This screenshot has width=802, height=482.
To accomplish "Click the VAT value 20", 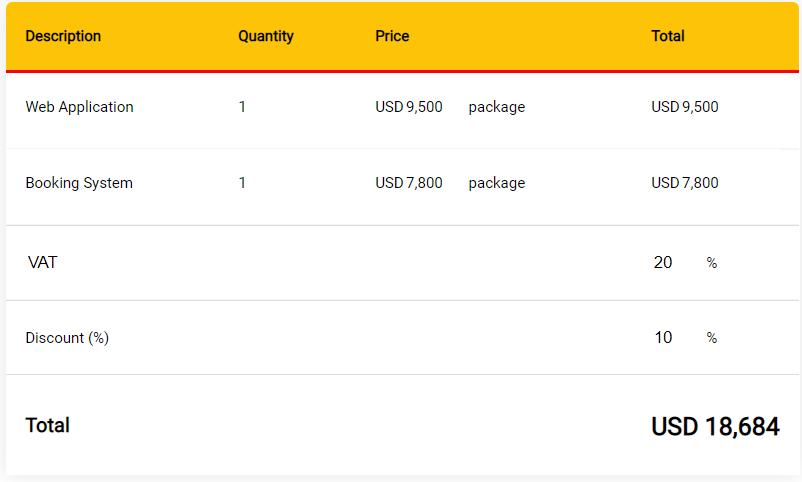I will tap(662, 262).
